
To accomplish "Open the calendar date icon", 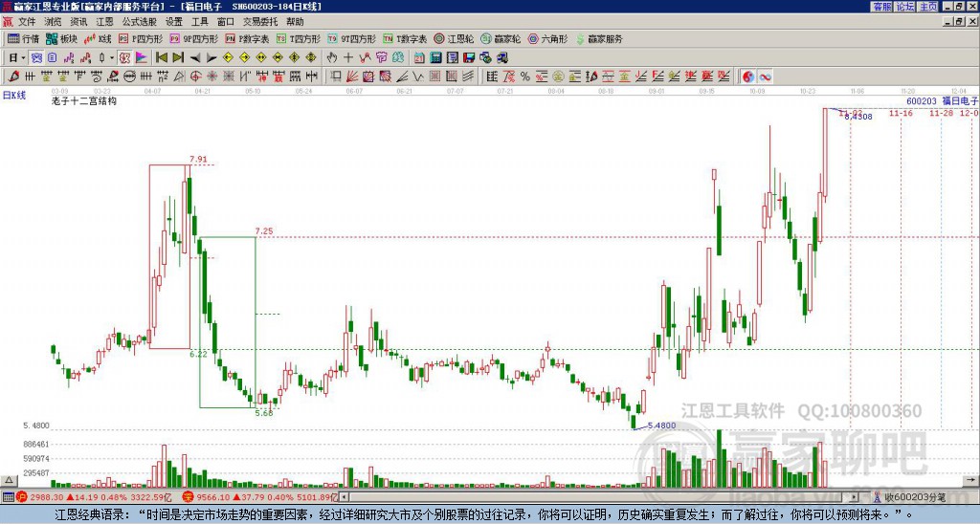I will point(419,58).
